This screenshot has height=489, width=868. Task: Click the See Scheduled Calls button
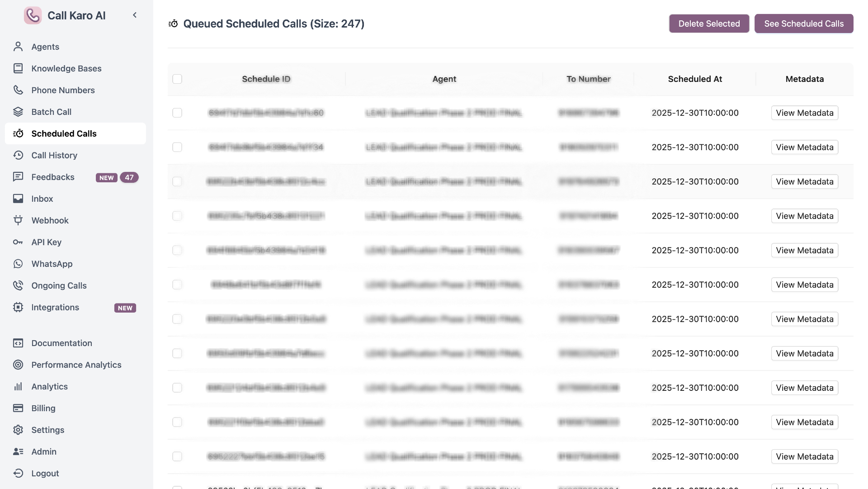pyautogui.click(x=804, y=23)
